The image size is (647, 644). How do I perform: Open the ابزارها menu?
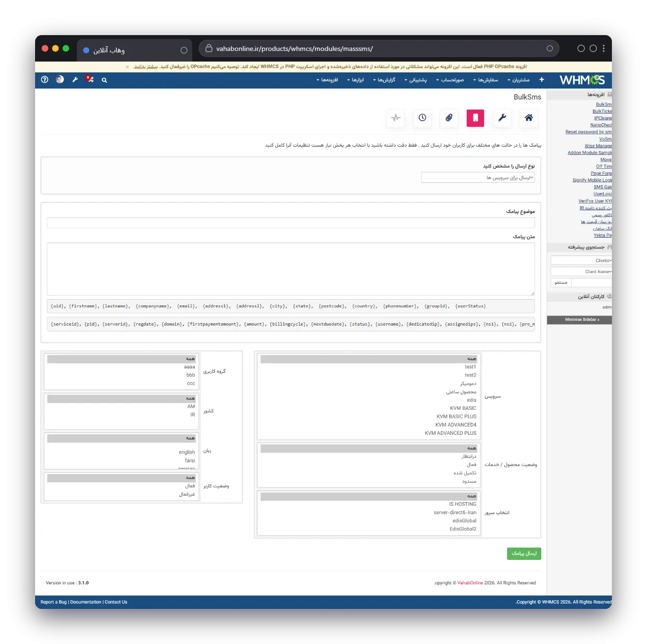tap(356, 80)
